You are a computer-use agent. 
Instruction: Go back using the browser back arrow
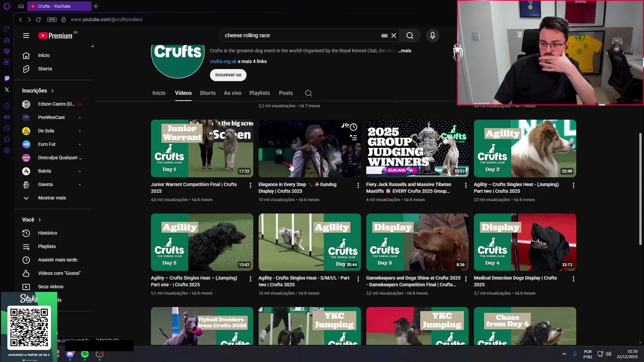pyautogui.click(x=20, y=20)
